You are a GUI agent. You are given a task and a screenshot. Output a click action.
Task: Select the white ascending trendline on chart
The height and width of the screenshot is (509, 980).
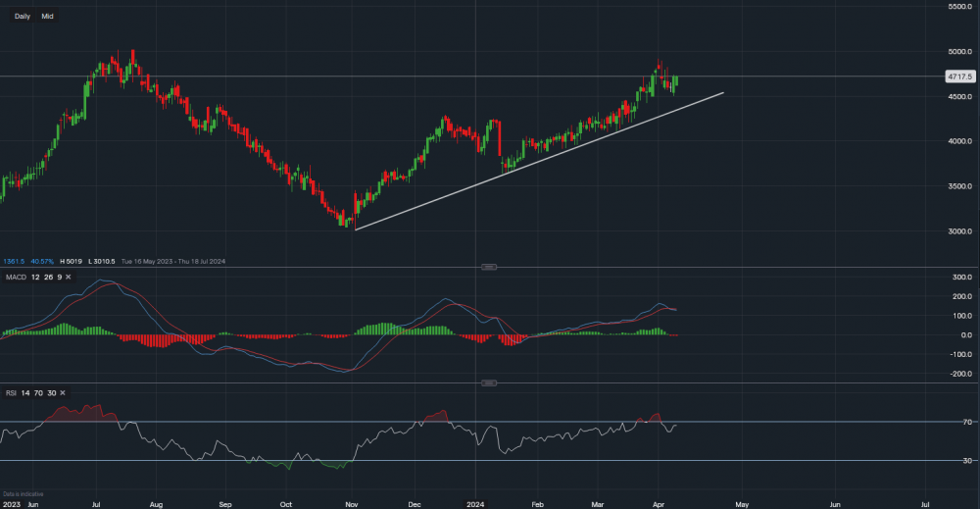click(x=539, y=161)
